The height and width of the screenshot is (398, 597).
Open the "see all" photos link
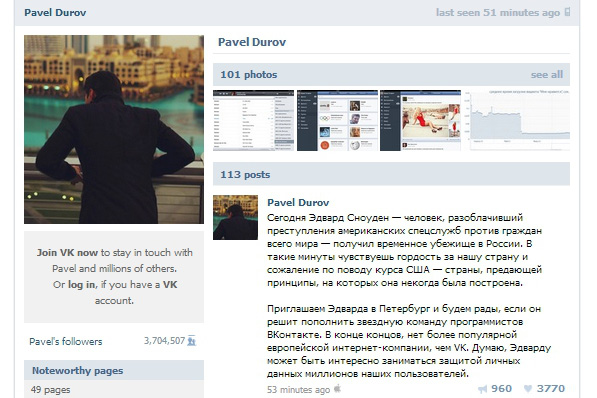pyautogui.click(x=547, y=75)
